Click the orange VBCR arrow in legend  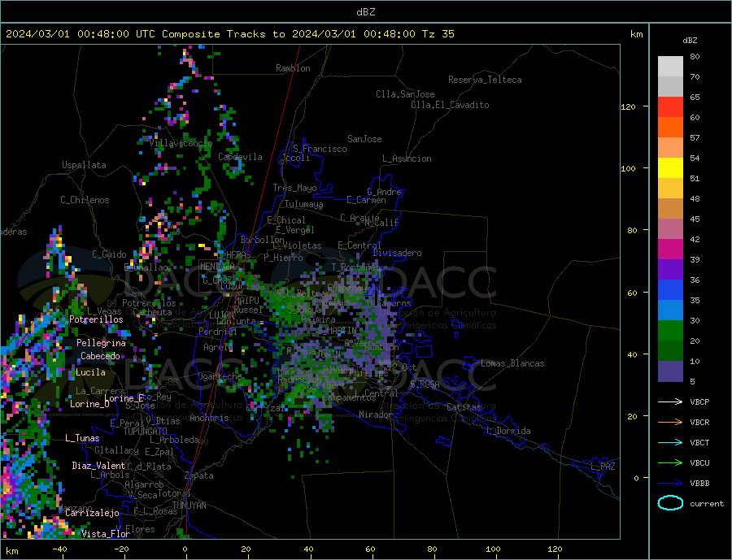(670, 423)
